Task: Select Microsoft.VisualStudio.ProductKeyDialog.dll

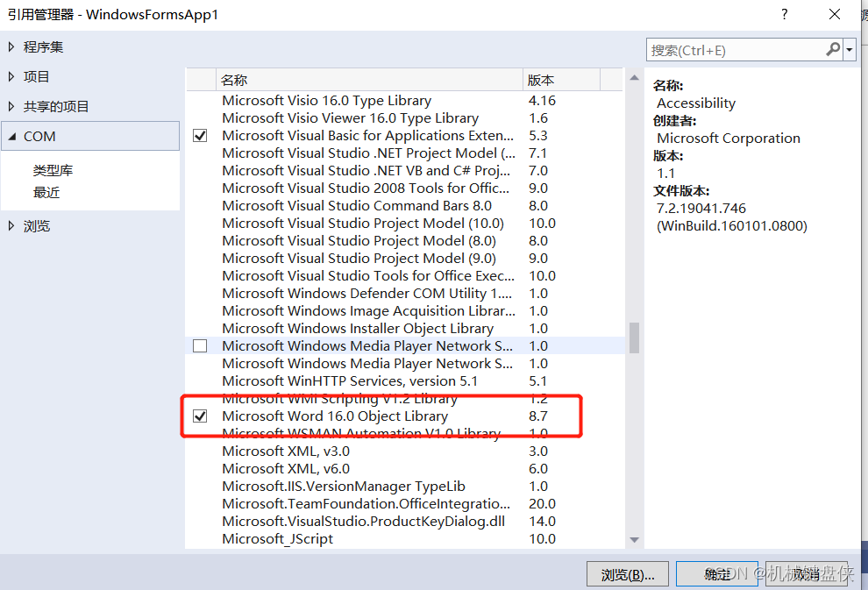Action: coord(405,522)
